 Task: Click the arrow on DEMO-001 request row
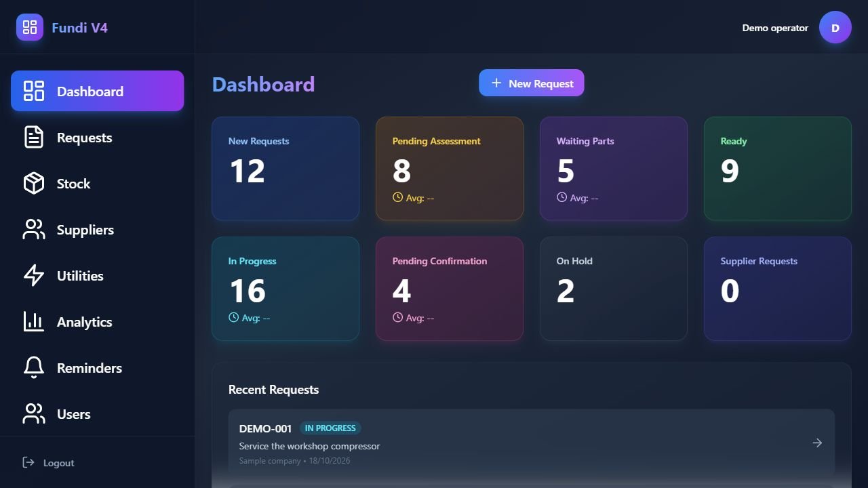817,443
